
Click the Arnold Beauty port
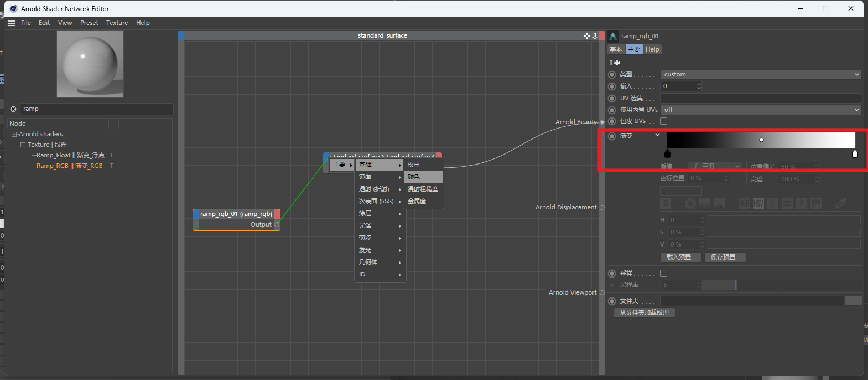pyautogui.click(x=602, y=122)
